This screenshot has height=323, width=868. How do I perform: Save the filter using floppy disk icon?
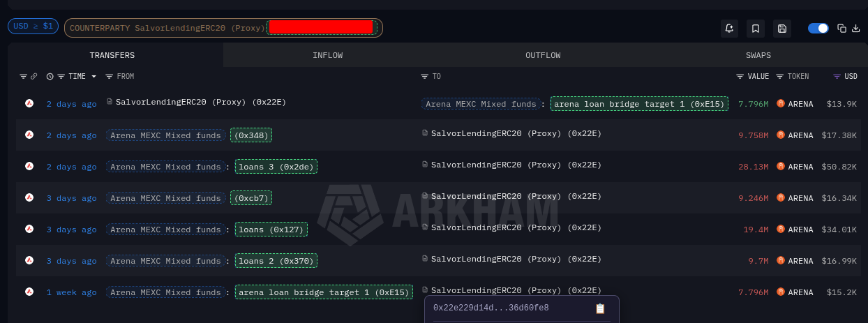782,28
